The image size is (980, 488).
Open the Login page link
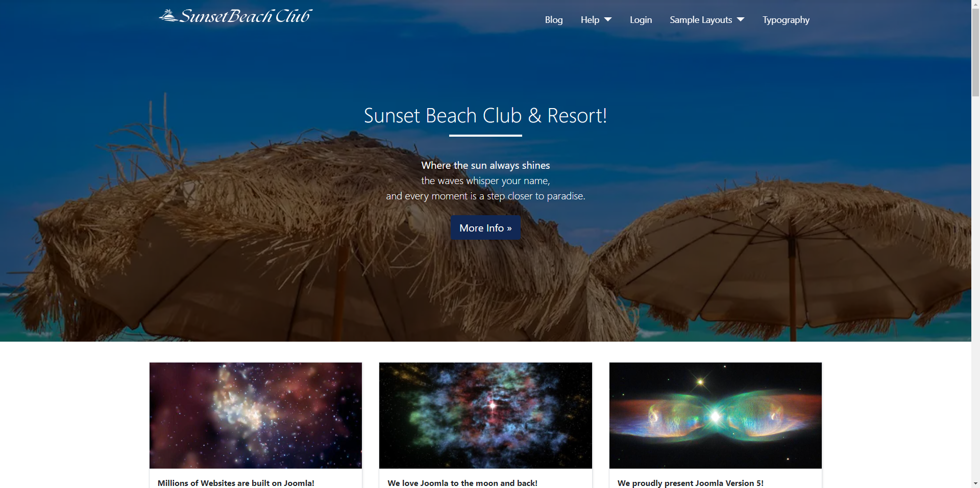(x=641, y=20)
